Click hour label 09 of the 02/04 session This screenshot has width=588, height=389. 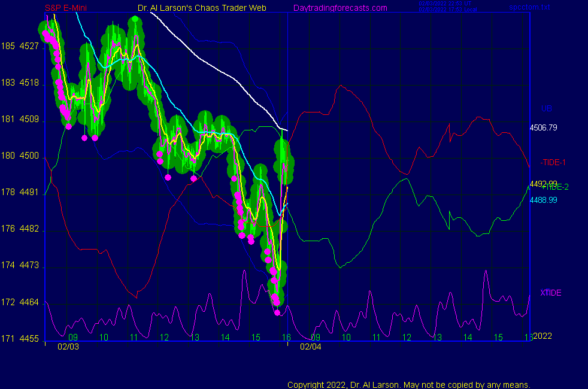[x=316, y=338]
